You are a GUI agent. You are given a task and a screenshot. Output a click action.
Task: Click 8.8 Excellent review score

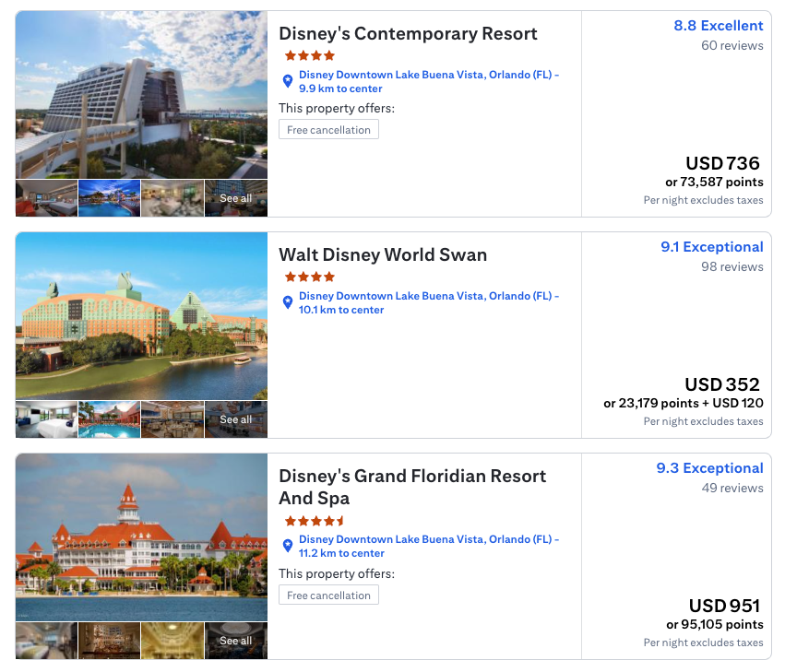[x=719, y=26]
